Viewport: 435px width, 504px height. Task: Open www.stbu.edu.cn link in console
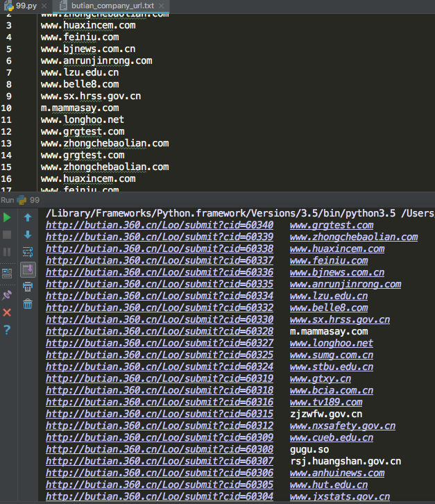point(332,367)
